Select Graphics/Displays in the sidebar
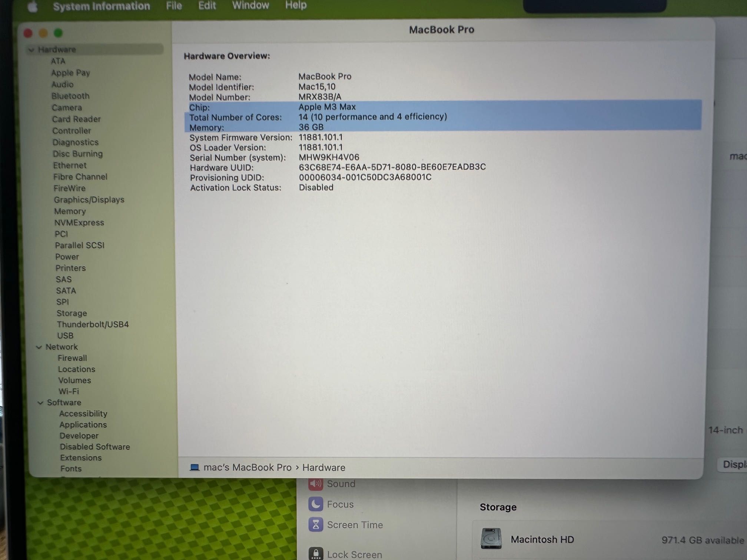 coord(89,200)
